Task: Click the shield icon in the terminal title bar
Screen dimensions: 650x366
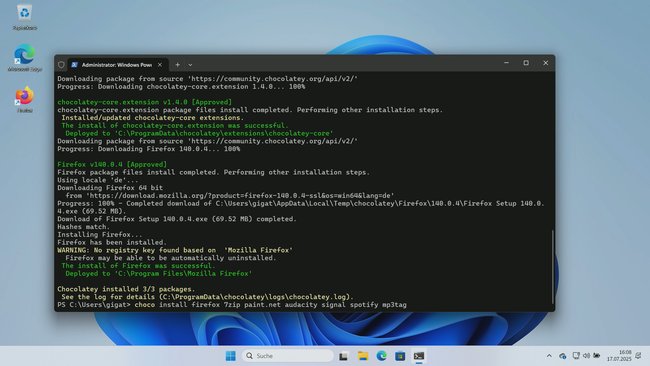Action: (x=61, y=65)
